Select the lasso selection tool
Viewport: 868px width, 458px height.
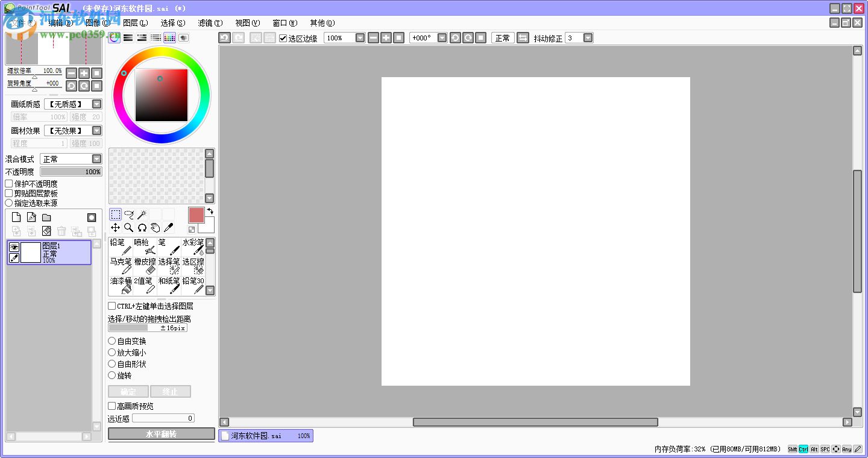(128, 215)
